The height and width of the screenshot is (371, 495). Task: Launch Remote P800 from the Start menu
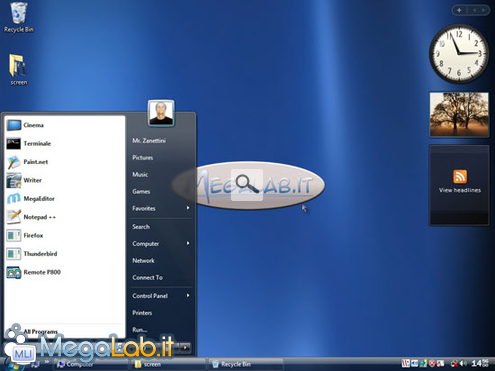point(64,272)
